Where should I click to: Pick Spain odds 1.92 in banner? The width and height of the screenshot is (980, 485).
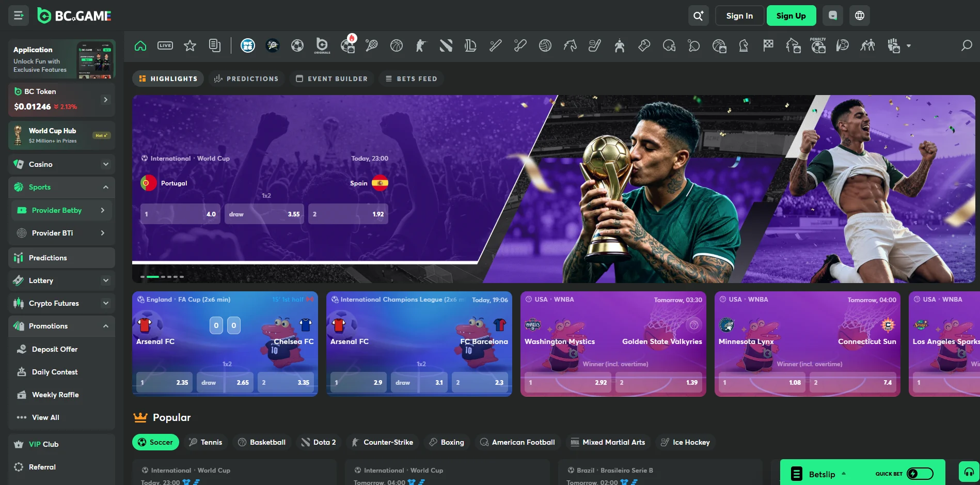point(348,214)
